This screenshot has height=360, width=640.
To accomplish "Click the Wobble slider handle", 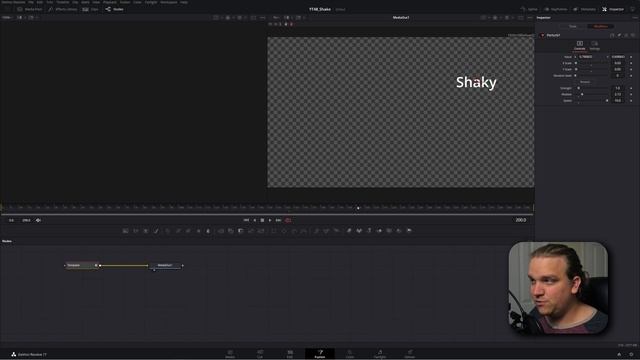I will point(582,94).
